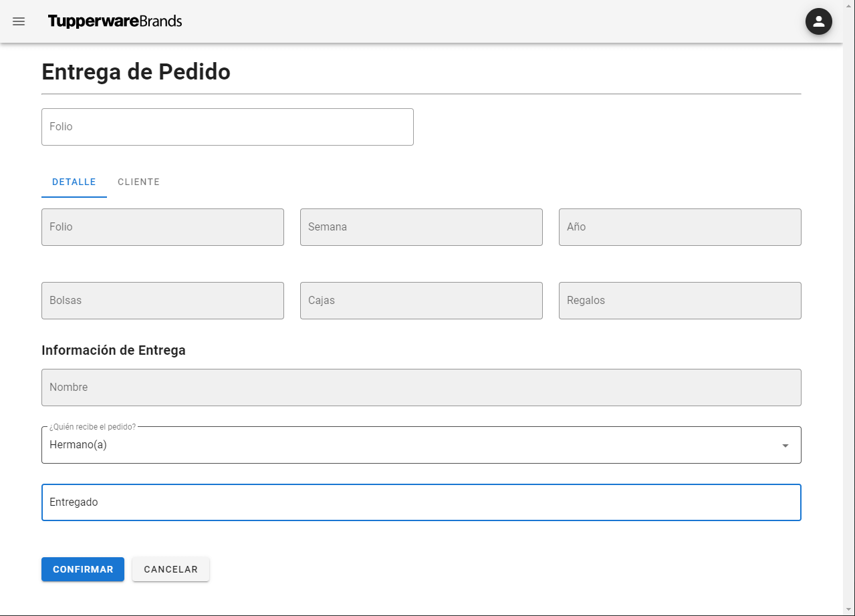Screen dimensions: 855x616
Task: Click the CONFIRMAR button
Action: pos(83,569)
